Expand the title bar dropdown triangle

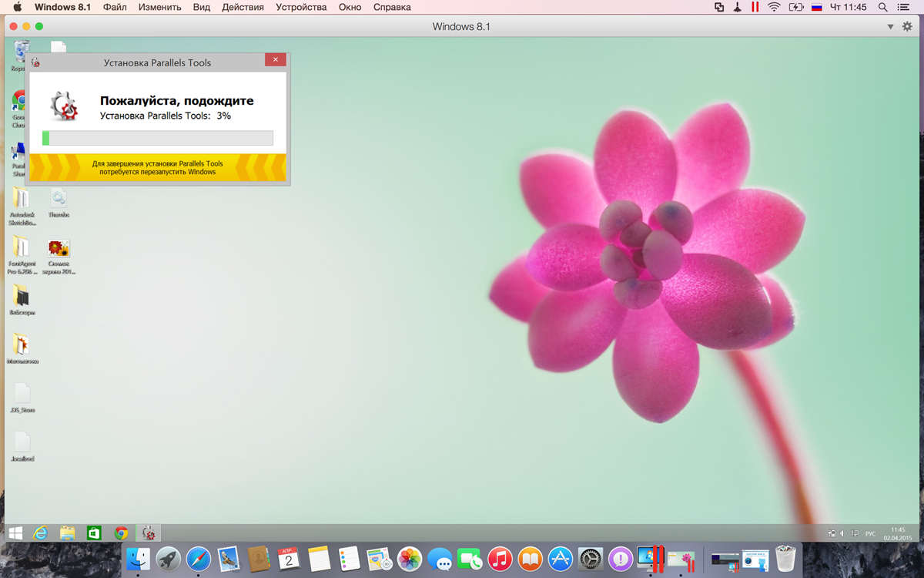[x=891, y=27]
